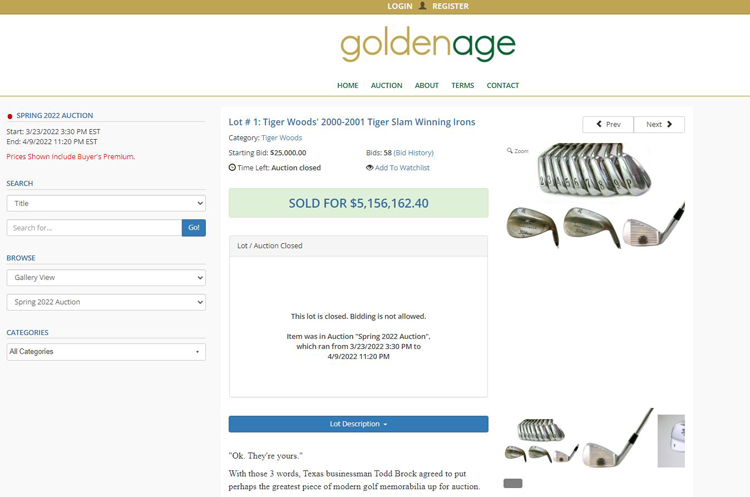
Task: Go to previous lot with Prev arrow
Action: pyautogui.click(x=608, y=124)
